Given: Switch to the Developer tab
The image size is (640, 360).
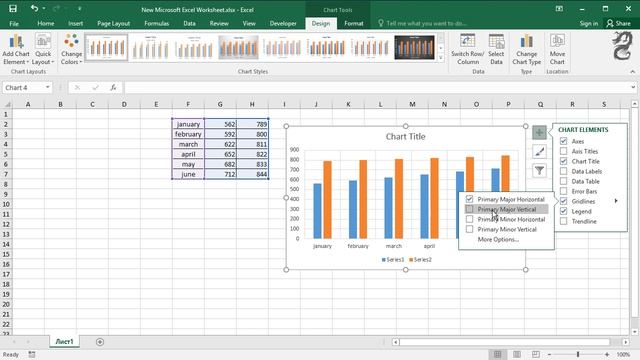Looking at the screenshot, I should click(283, 23).
